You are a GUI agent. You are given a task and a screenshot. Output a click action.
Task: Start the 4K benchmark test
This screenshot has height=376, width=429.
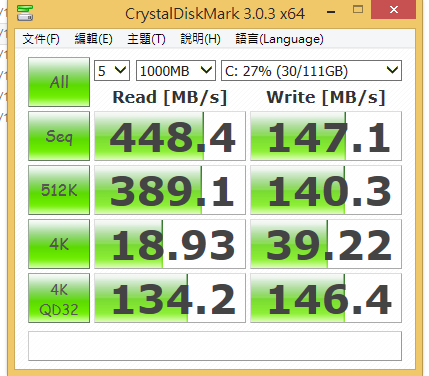[59, 244]
